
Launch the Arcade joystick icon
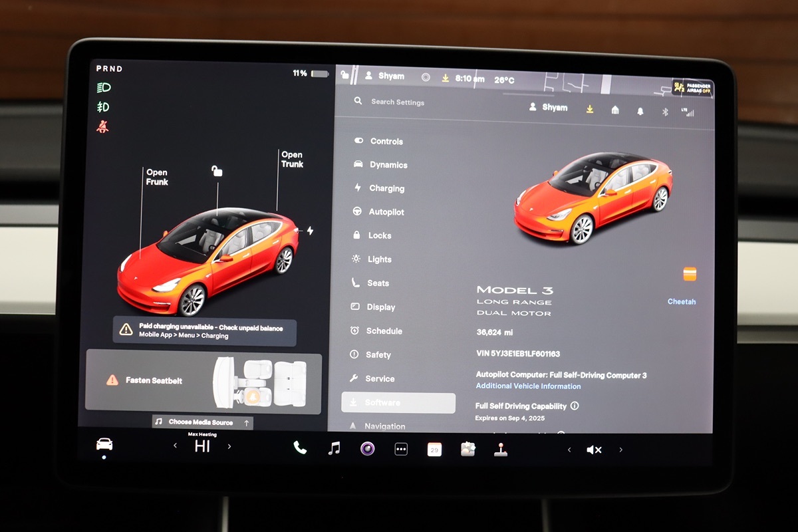501,450
